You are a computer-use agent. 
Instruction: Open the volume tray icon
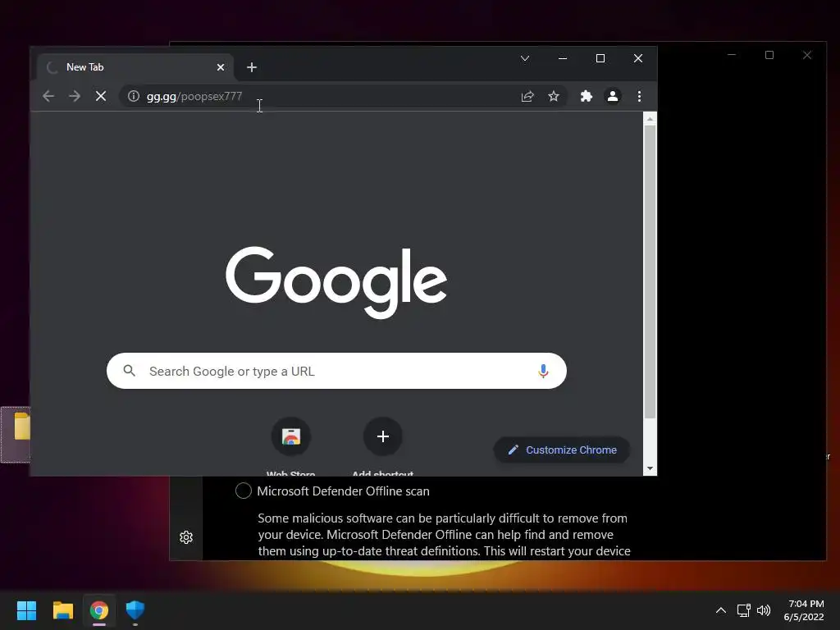pos(764,610)
